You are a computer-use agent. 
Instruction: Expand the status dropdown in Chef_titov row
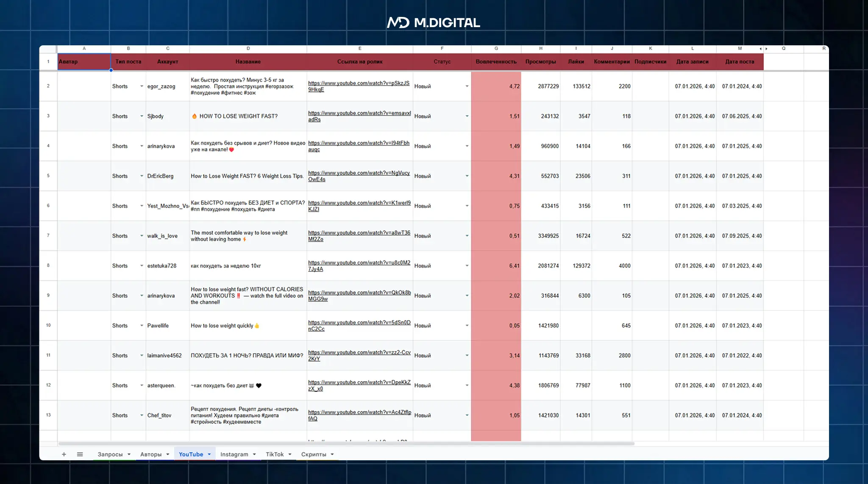point(467,415)
